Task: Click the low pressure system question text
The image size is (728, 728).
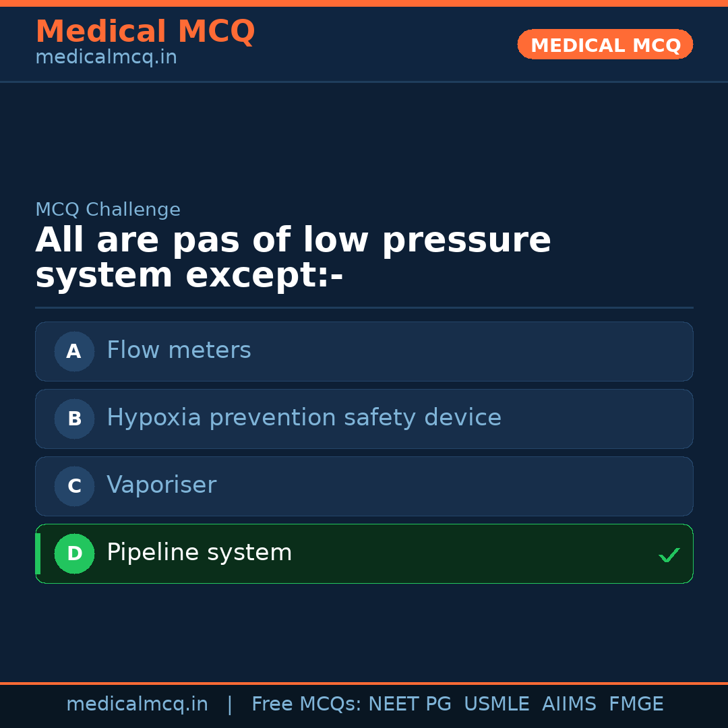Action: (293, 257)
